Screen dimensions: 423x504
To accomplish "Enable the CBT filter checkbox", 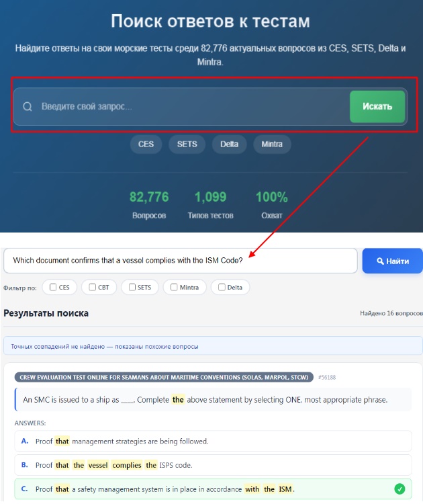I will [x=92, y=287].
